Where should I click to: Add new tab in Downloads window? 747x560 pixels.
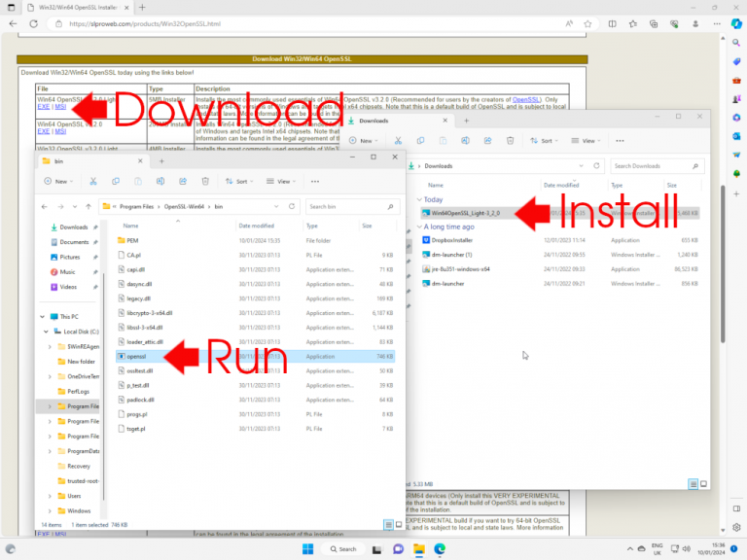(467, 121)
